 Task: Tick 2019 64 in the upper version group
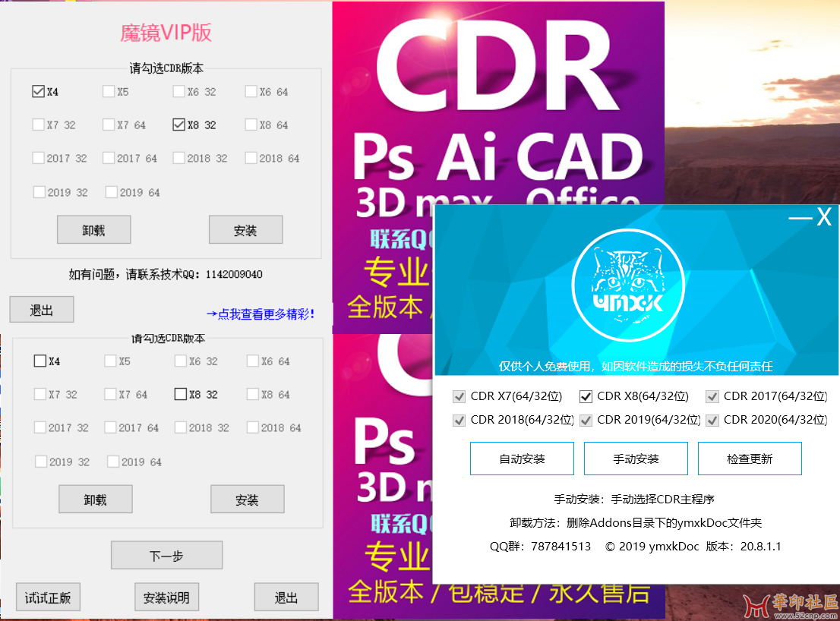(x=112, y=192)
